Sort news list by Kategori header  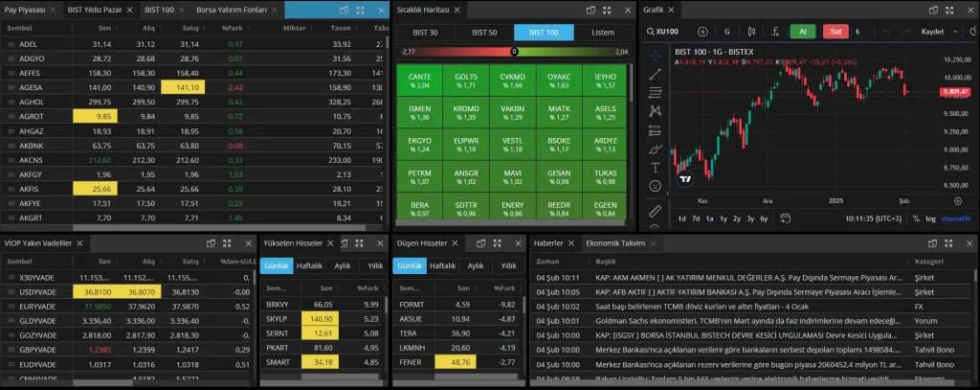928,261
